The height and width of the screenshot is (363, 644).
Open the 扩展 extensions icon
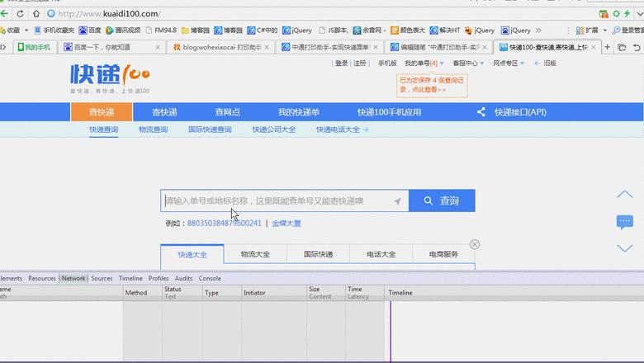click(x=586, y=31)
